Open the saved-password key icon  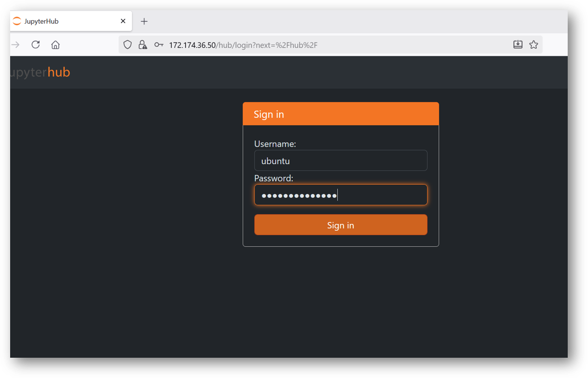158,45
